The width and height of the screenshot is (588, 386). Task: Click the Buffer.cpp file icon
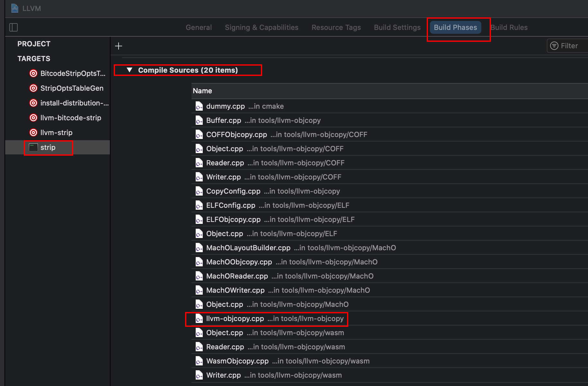(x=199, y=120)
